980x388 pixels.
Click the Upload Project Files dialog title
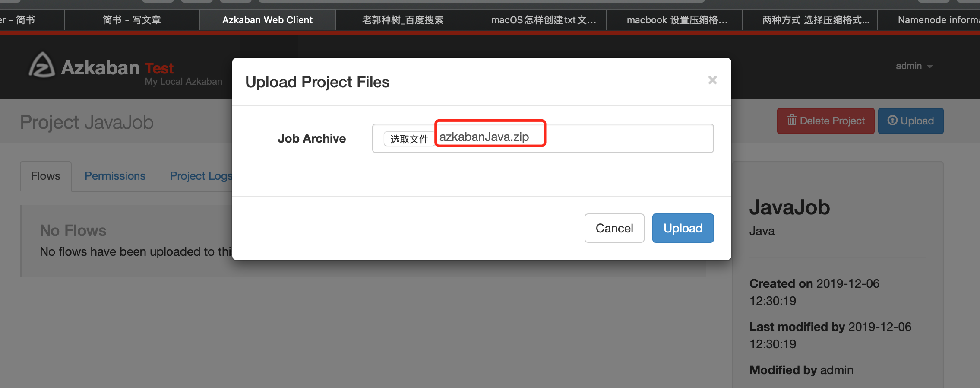[x=317, y=82]
